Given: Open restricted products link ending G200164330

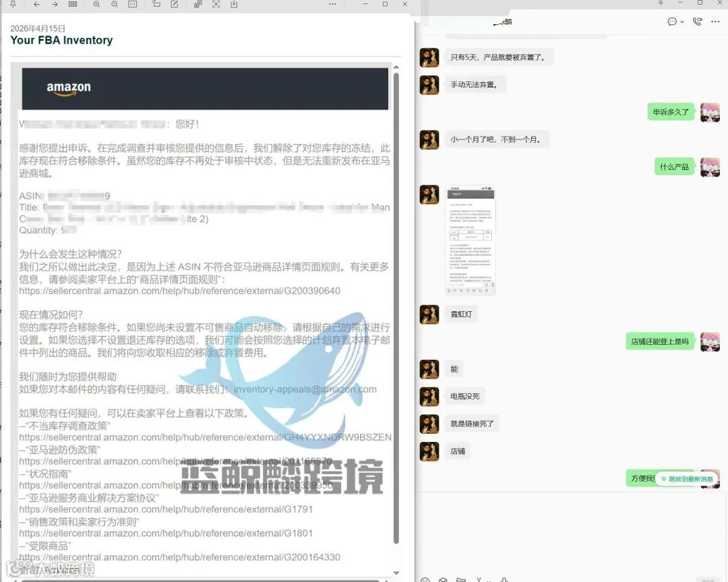Looking at the screenshot, I should coord(180,557).
